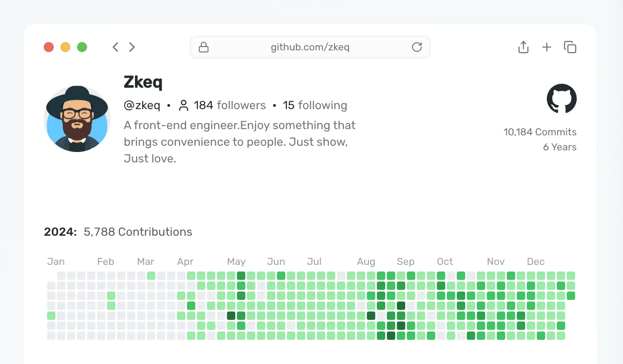Viewport: 623px width, 364px height.
Task: Select the Dec month label
Action: click(x=536, y=262)
